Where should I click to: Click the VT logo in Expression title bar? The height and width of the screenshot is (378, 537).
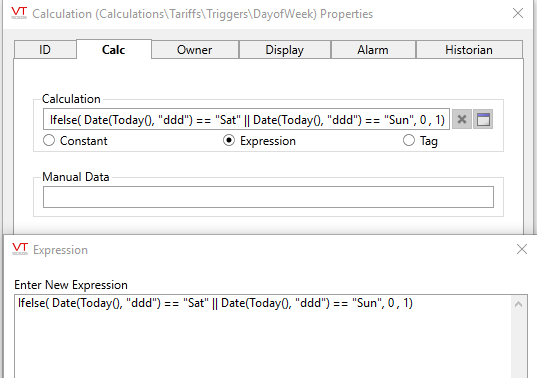pos(20,249)
